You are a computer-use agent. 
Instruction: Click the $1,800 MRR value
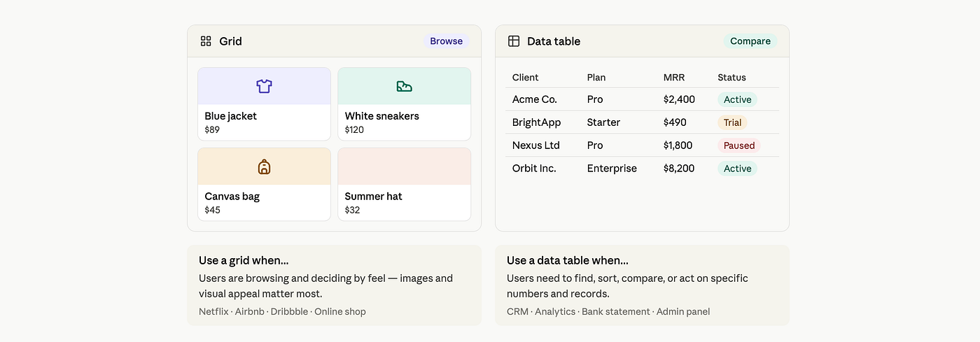678,145
